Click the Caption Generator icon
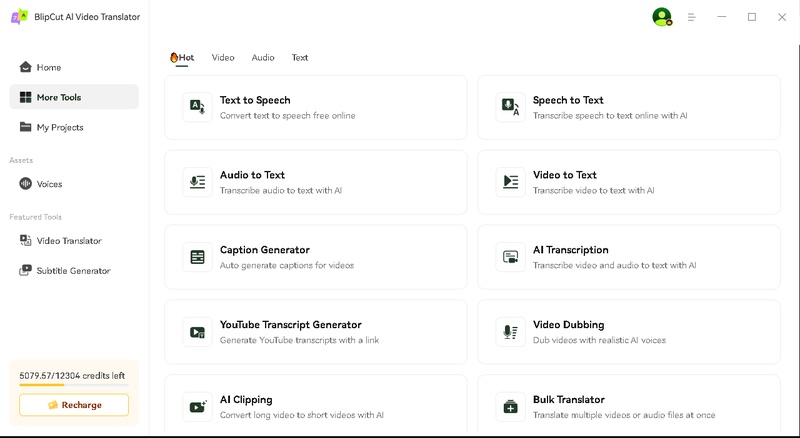Screen dimensions: 800x438 [x=197, y=257]
